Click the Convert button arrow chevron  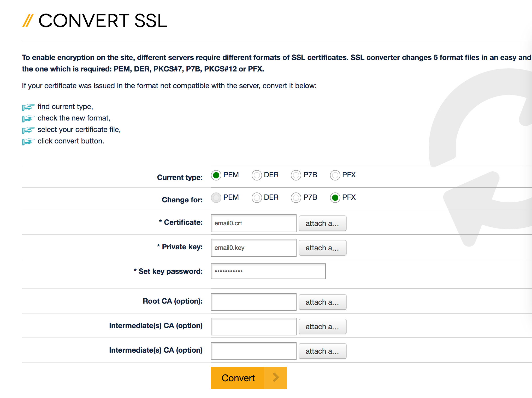[x=276, y=377]
